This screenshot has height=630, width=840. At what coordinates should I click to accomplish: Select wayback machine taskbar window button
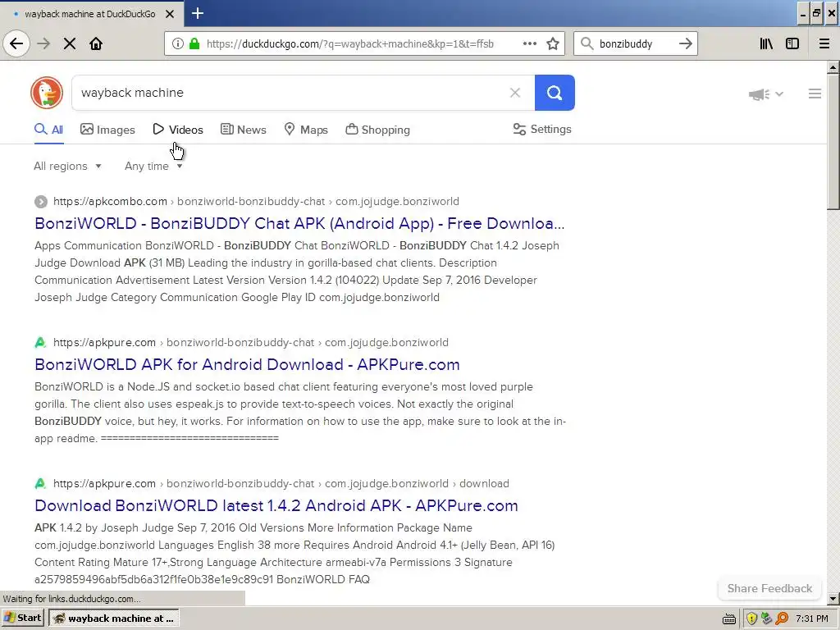[113, 618]
